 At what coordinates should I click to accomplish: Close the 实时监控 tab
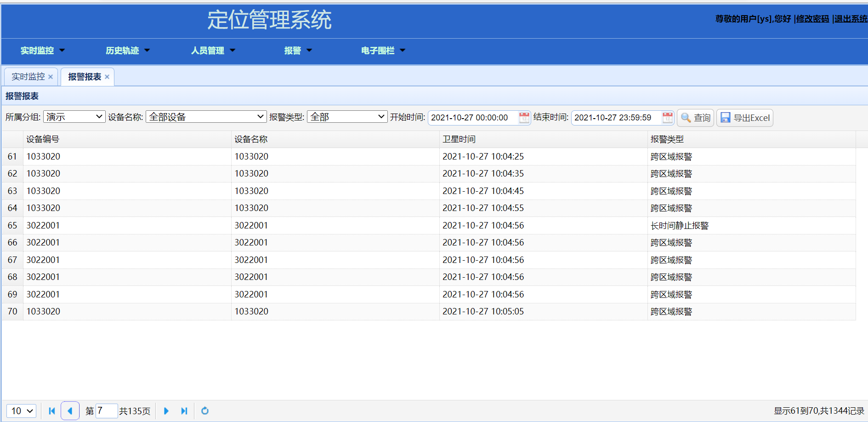click(x=51, y=77)
